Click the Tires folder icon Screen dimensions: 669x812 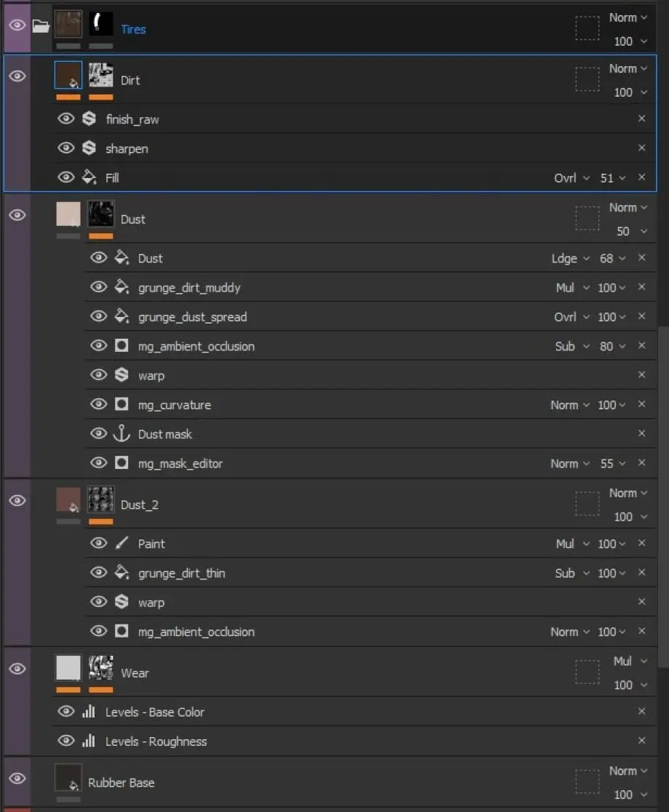[41, 25]
